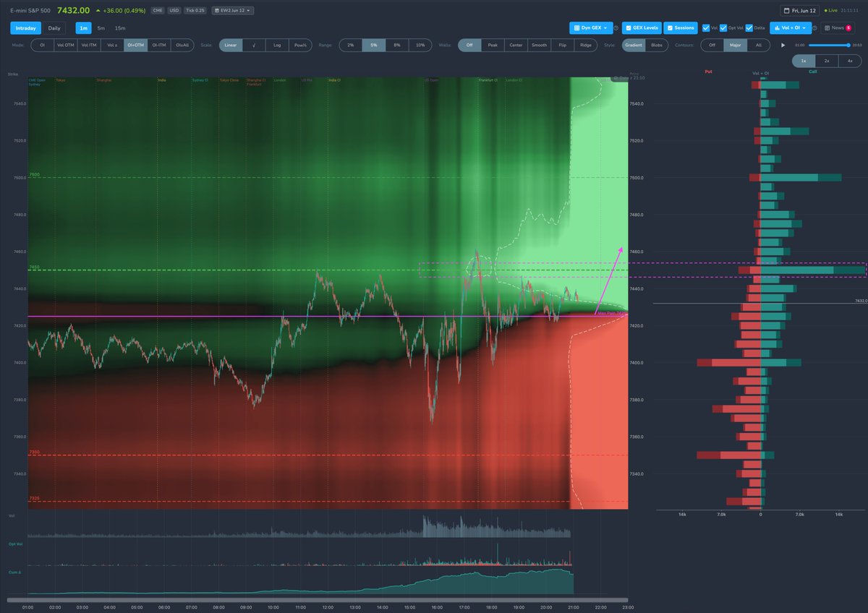Click the Tick 0.25 badge
This screenshot has width=868, height=613.
(195, 11)
